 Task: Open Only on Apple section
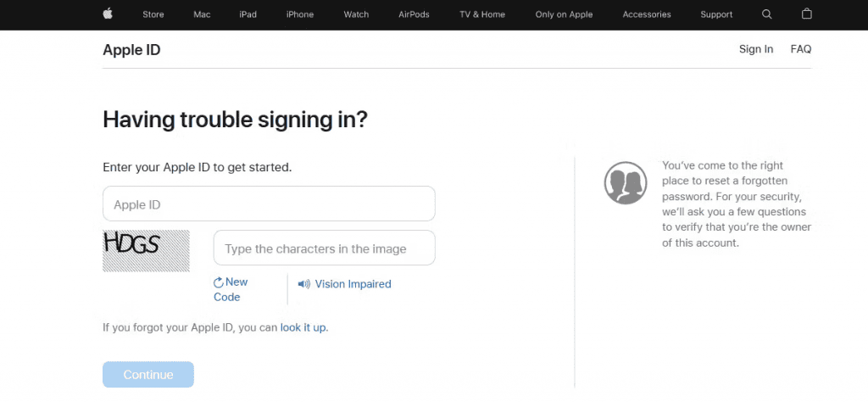pos(564,14)
